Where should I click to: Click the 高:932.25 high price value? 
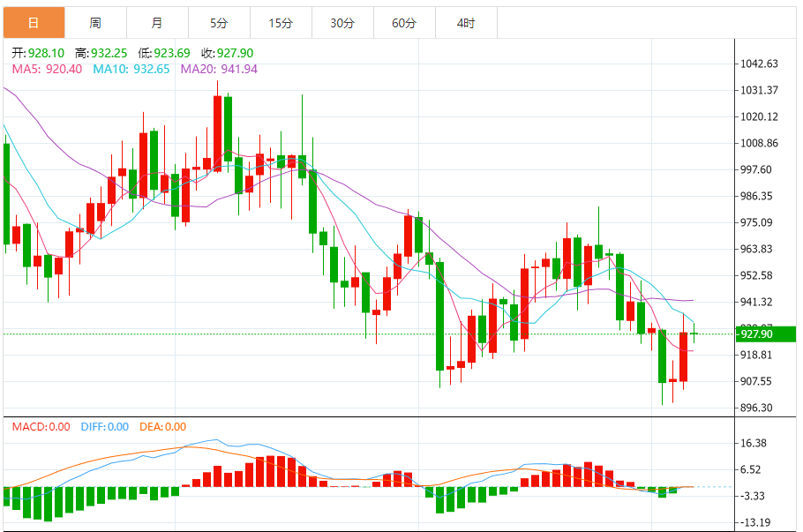tap(101, 53)
